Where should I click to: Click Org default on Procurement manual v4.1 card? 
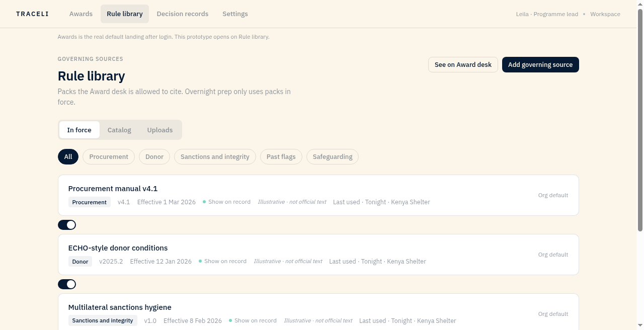(x=553, y=195)
